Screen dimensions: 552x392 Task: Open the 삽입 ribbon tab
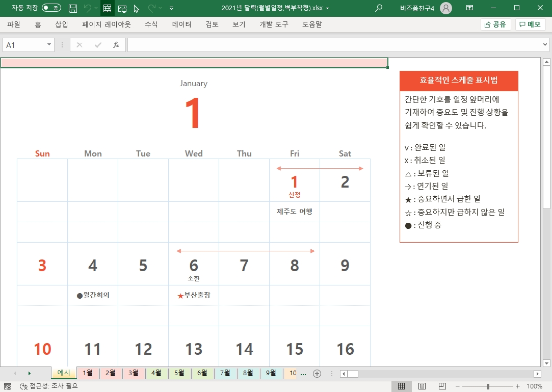[x=62, y=24]
